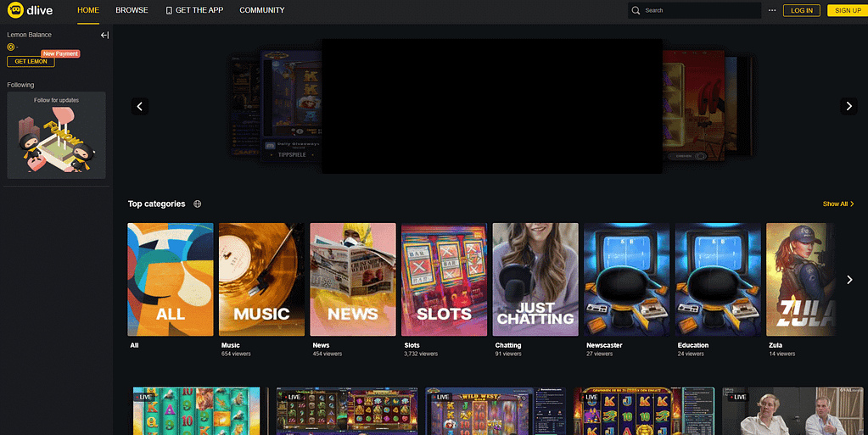Image resolution: width=868 pixels, height=435 pixels.
Task: Click the Top categories heading
Action: (157, 204)
